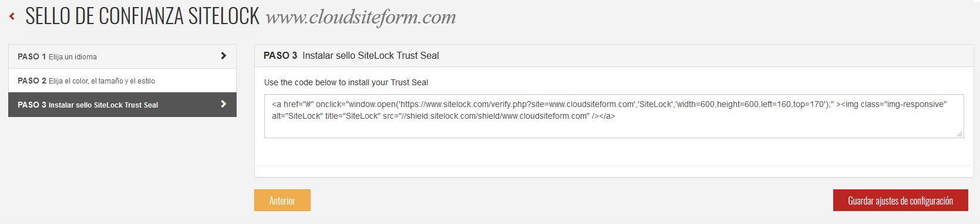The width and height of the screenshot is (980, 224).
Task: Click the panel header Instalar sello SiteLock Trust Seal
Action: 371,56
